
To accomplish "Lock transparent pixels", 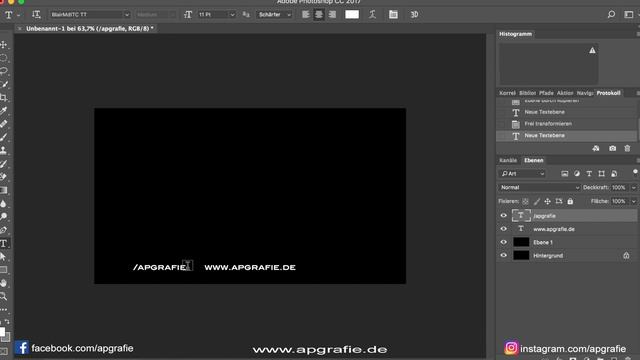I will tap(525, 201).
